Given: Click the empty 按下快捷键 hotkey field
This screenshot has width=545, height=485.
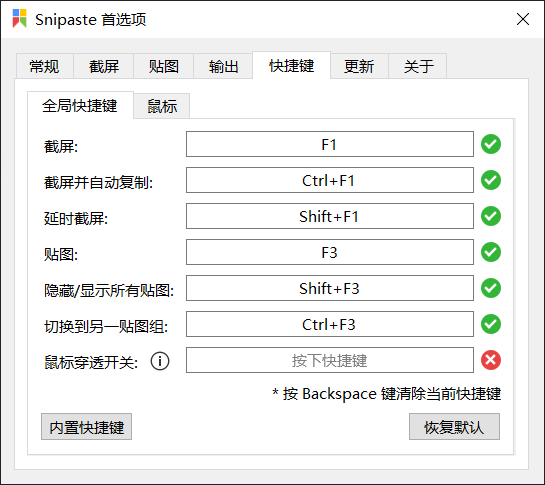Looking at the screenshot, I should 330,360.
